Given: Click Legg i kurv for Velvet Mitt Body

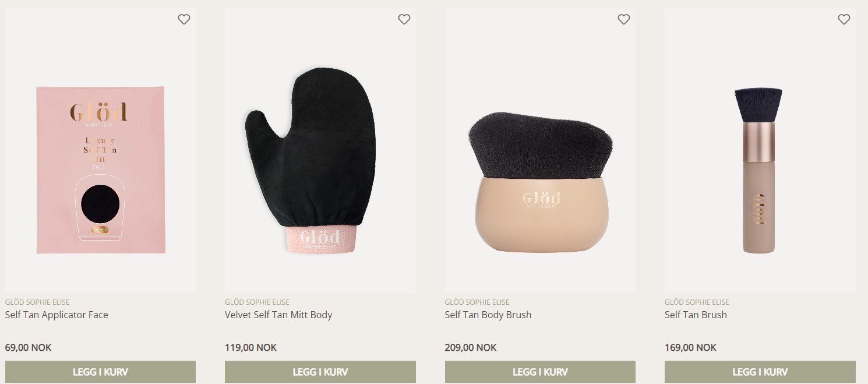Looking at the screenshot, I should coord(320,372).
